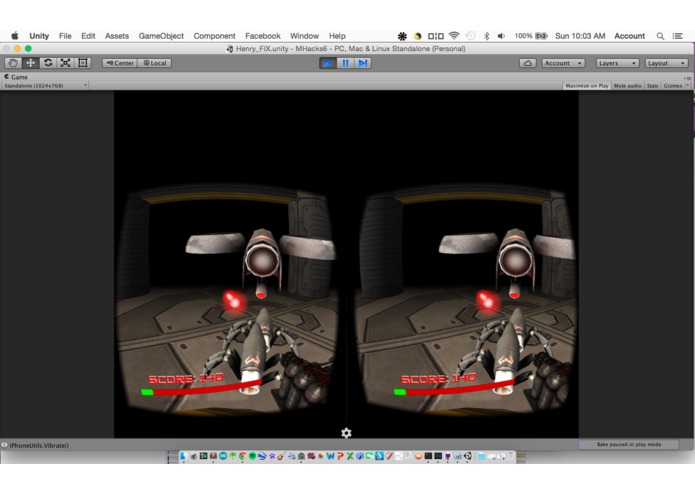Screen dimensions: 695x494
Task: Open Skype from the Dock
Action: [x=379, y=456]
